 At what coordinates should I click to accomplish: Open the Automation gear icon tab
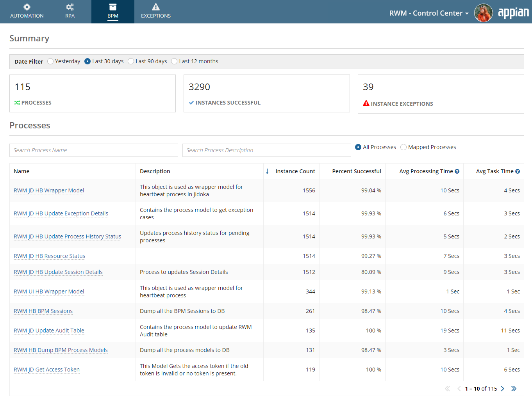pyautogui.click(x=27, y=12)
